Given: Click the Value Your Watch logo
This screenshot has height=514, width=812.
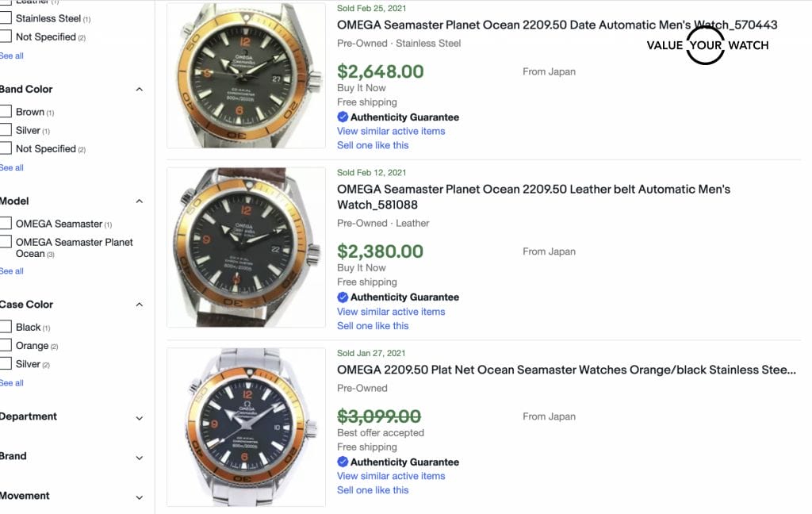Looking at the screenshot, I should tap(707, 45).
